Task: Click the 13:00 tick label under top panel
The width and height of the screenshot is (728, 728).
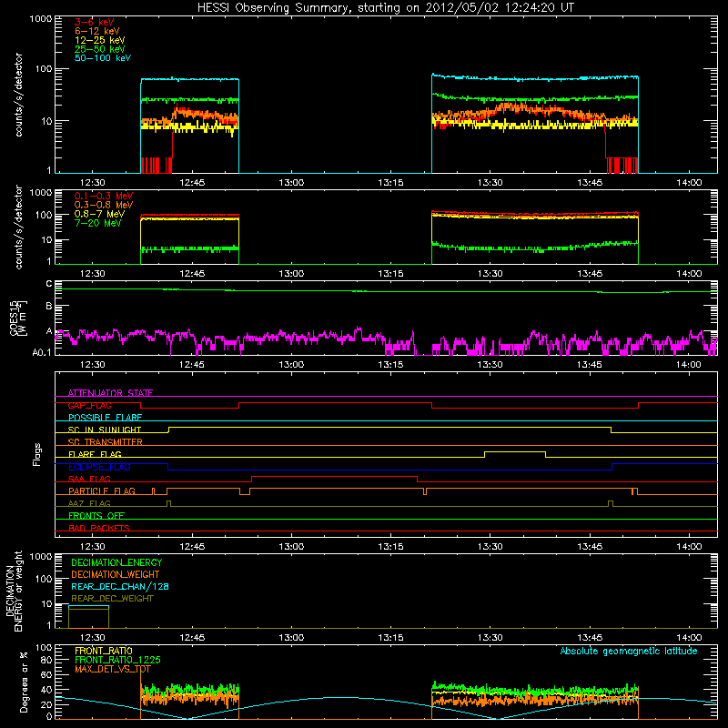Action: (x=291, y=183)
